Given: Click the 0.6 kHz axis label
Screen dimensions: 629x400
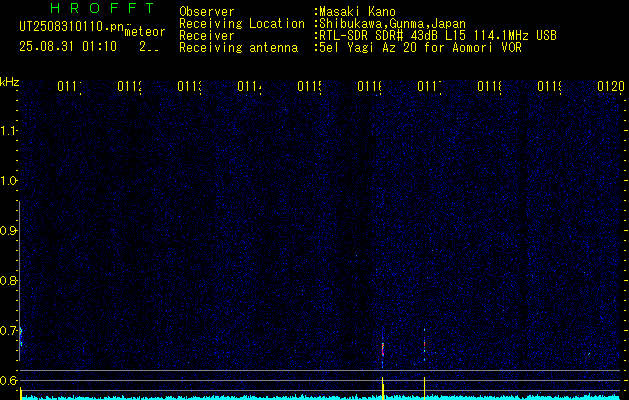Looking at the screenshot, I should click(x=8, y=380).
